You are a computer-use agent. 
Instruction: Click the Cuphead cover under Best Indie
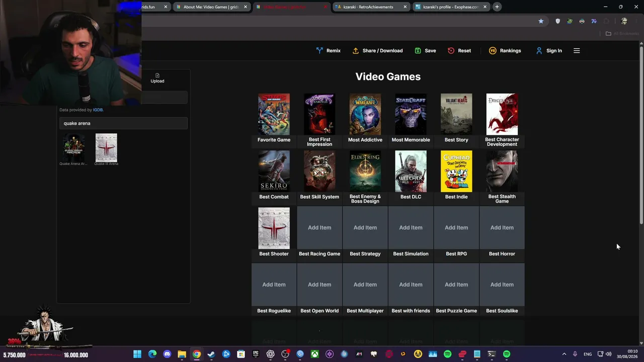(x=456, y=171)
